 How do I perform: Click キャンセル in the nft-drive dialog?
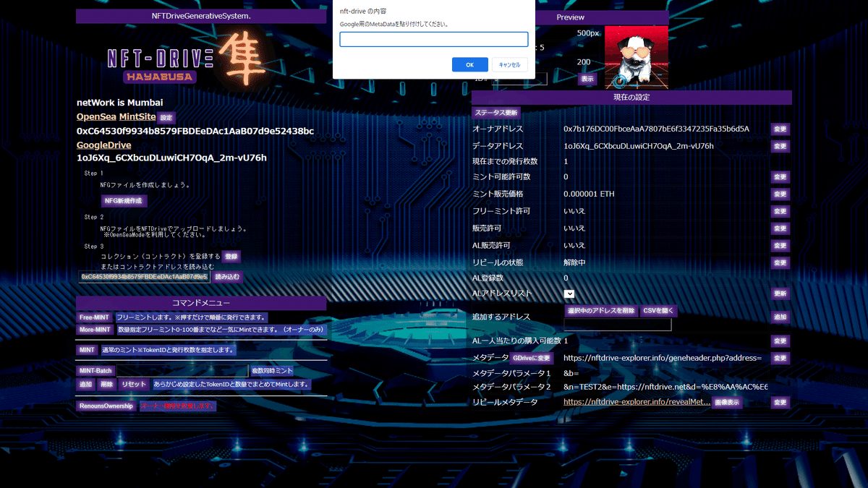509,64
